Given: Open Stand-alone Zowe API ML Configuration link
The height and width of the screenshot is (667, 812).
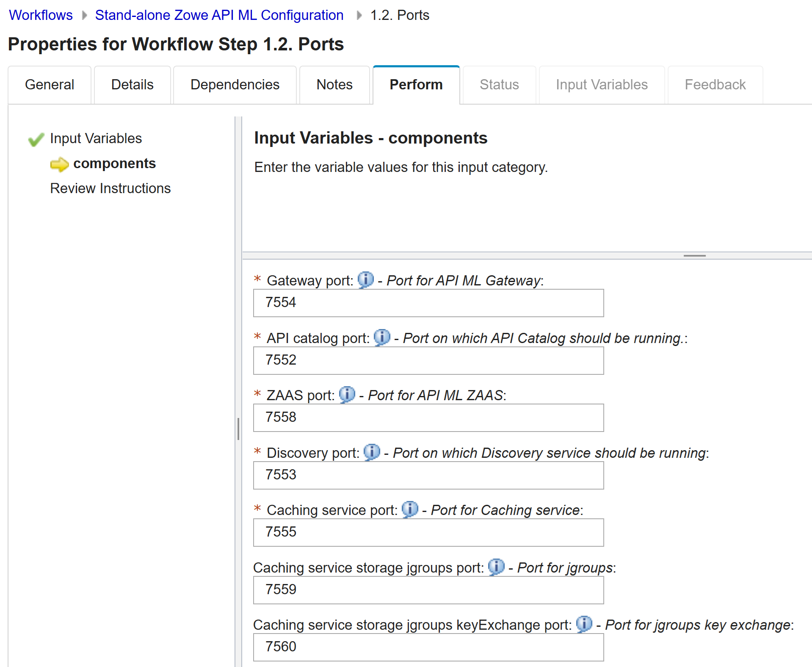Looking at the screenshot, I should [x=219, y=15].
